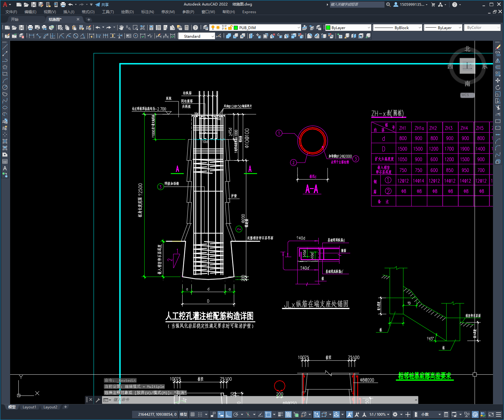Select the Line tool in draw toolbar
The width and height of the screenshot is (504, 420).
click(x=5, y=47)
